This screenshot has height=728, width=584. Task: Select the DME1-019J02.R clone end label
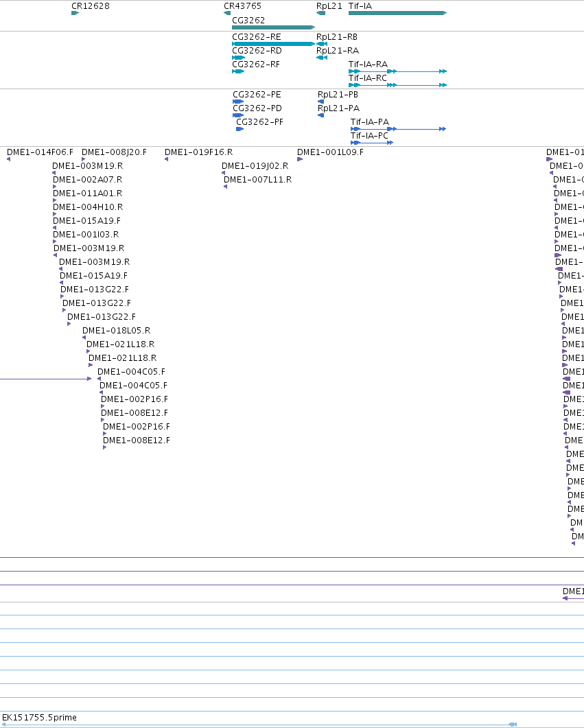click(255, 166)
